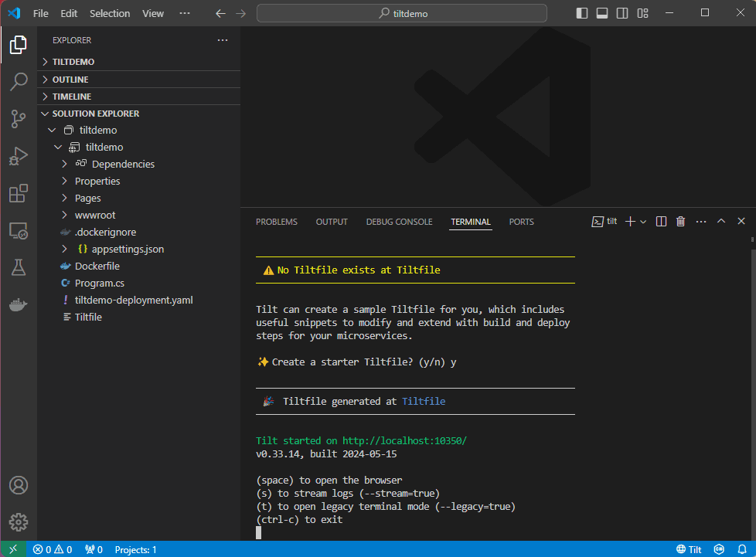Show errors and warnings in status bar
Viewport: 756px width, 557px height.
tap(53, 549)
